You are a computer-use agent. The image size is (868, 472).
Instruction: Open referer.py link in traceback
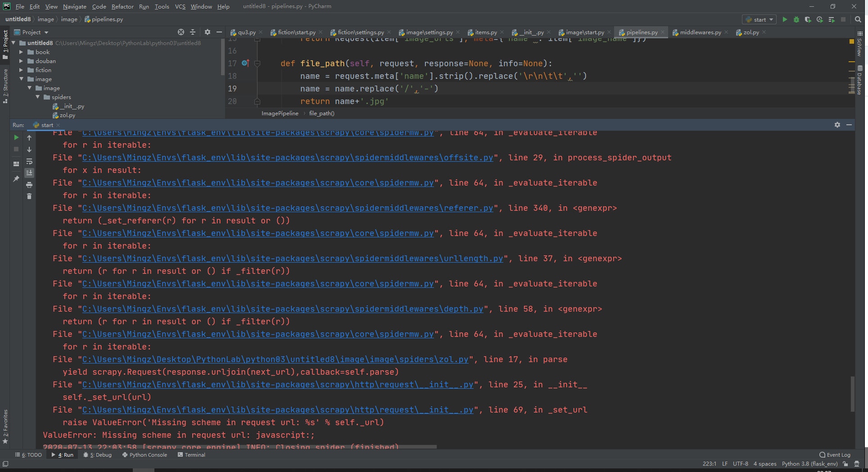click(x=288, y=208)
